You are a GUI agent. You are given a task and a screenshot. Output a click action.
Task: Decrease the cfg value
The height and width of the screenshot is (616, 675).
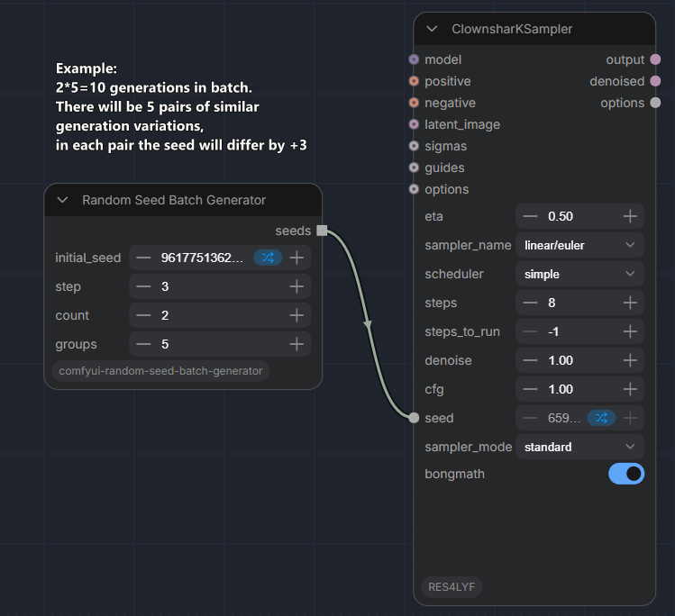(530, 389)
